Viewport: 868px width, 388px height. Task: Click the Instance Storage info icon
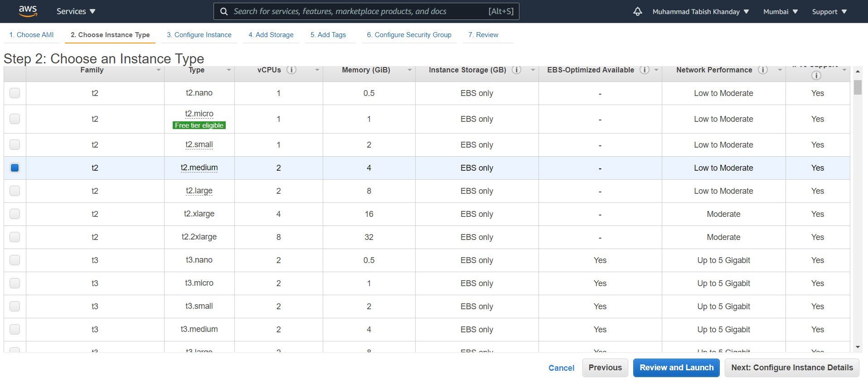(x=516, y=70)
